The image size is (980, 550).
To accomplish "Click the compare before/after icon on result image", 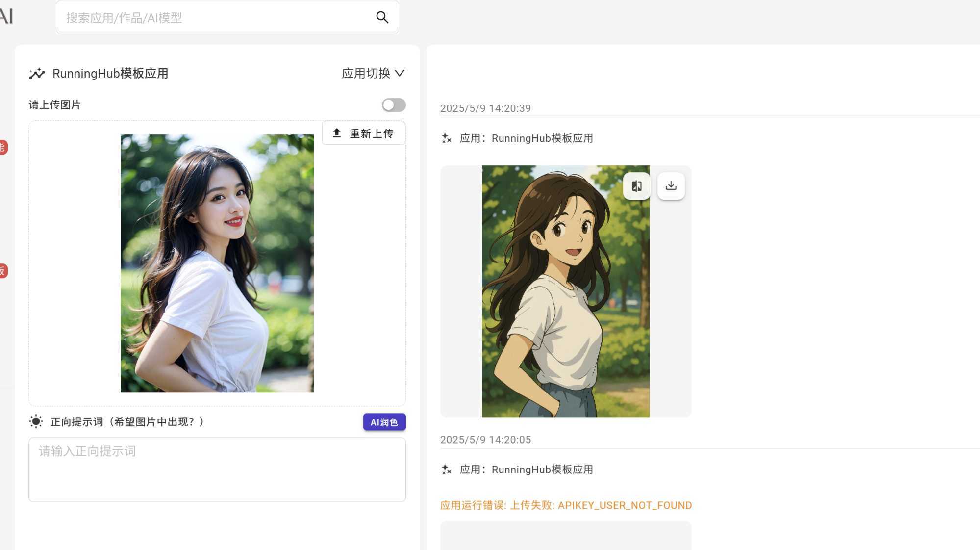I will pos(636,186).
